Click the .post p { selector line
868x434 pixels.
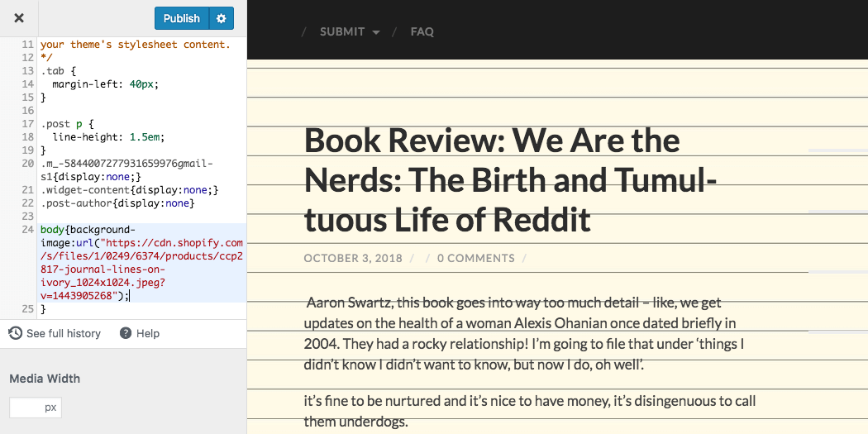pos(67,123)
